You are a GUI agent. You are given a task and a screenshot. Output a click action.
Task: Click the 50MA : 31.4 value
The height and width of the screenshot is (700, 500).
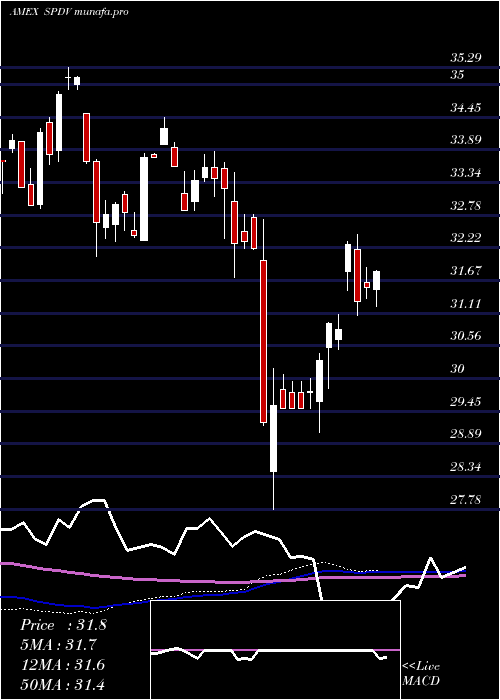(x=62, y=684)
